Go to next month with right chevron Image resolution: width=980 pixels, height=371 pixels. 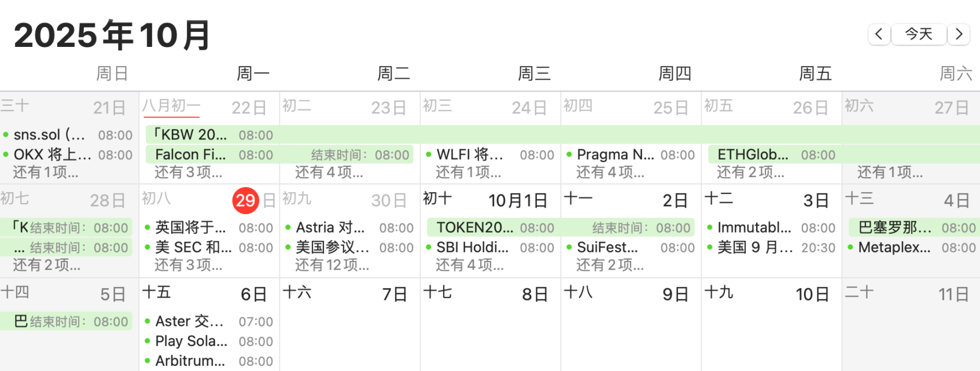[959, 34]
